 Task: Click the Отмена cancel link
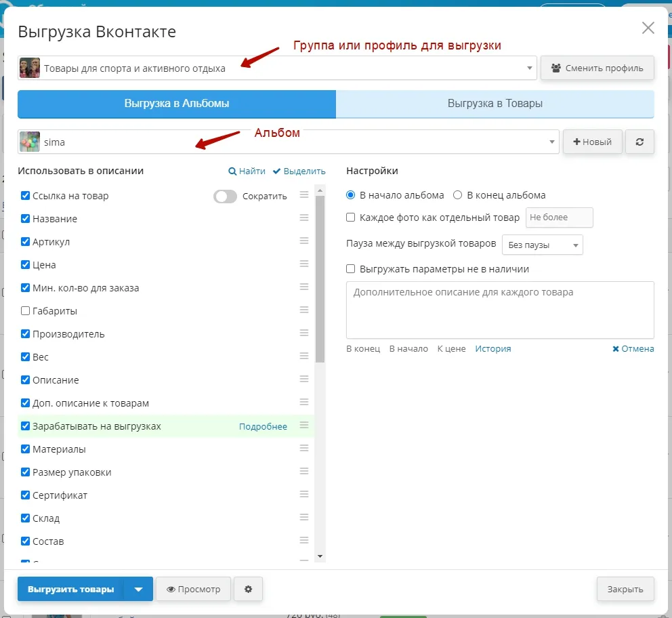coord(633,348)
